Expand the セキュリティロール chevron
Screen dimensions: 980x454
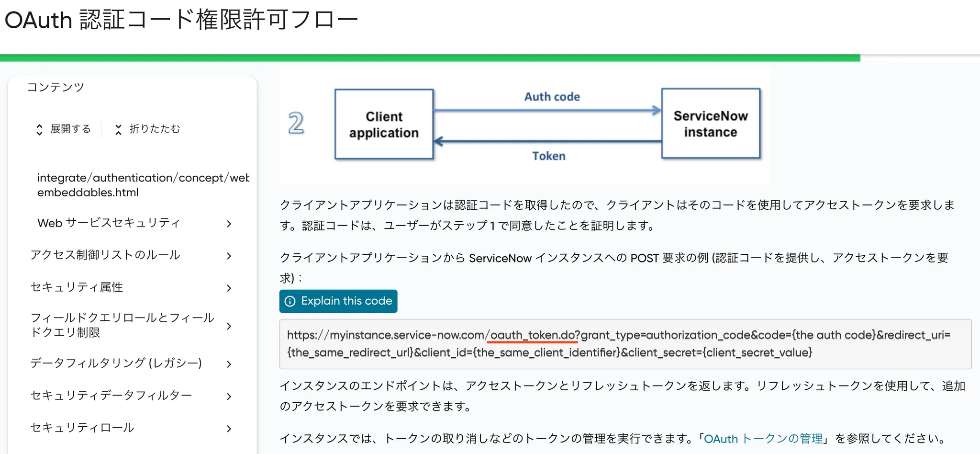(229, 428)
